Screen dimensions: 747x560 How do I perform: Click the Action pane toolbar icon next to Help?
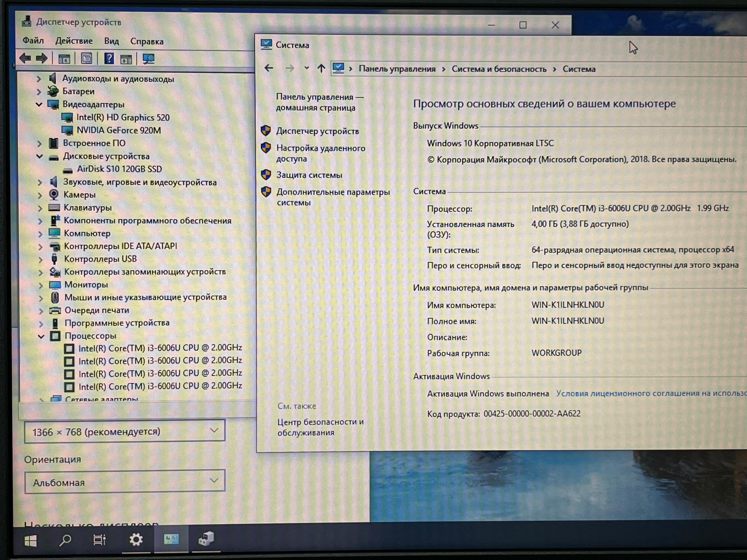click(126, 59)
